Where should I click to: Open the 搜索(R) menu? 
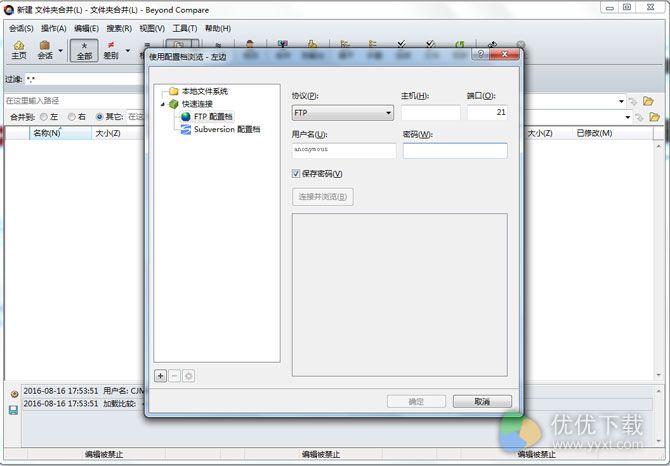pyautogui.click(x=119, y=28)
